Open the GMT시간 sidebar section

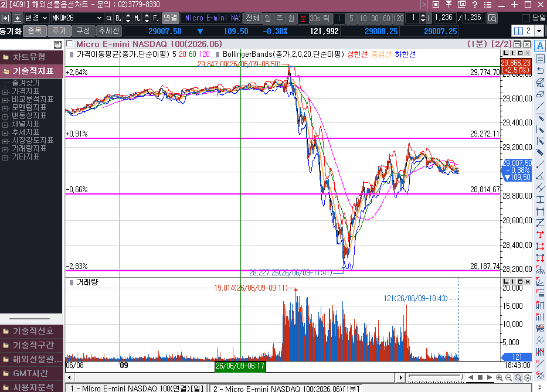click(32, 373)
